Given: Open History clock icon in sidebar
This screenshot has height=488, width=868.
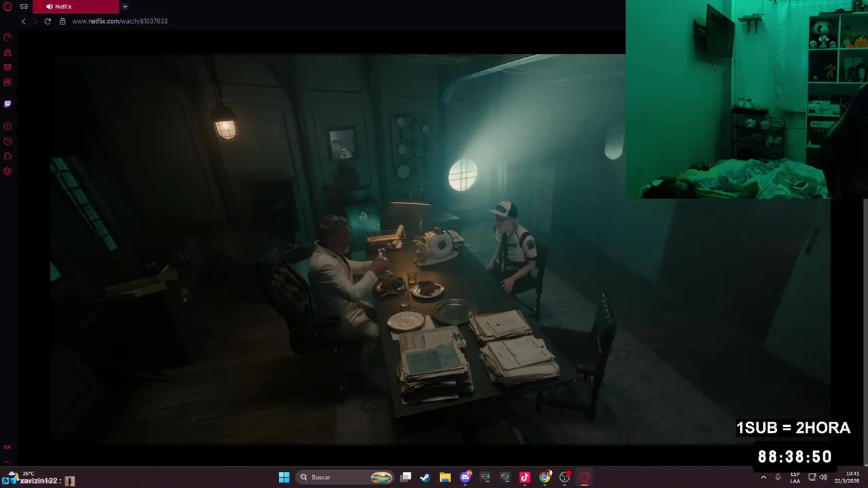Looking at the screenshot, I should pos(7,141).
